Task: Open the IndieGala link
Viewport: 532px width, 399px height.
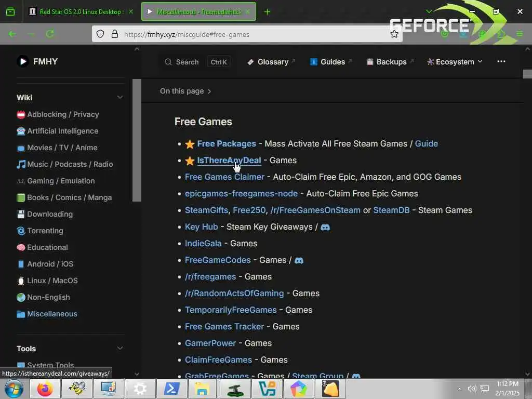Action: [203, 243]
